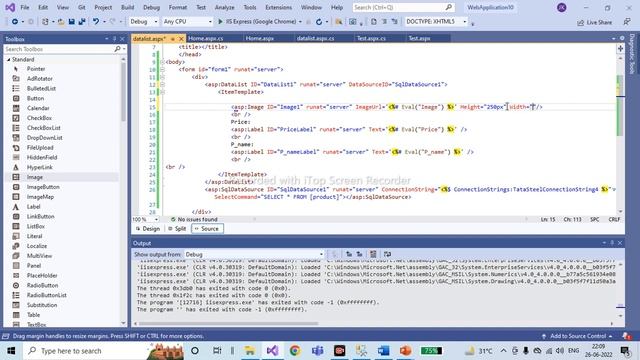640x360 pixels.
Task: Open the File menu
Action: 25,7
